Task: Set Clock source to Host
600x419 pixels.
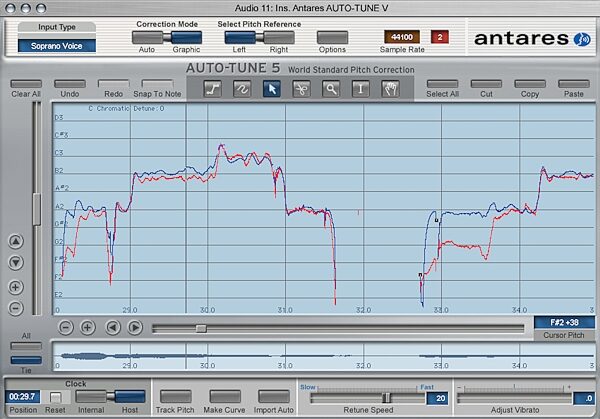Action: point(130,396)
